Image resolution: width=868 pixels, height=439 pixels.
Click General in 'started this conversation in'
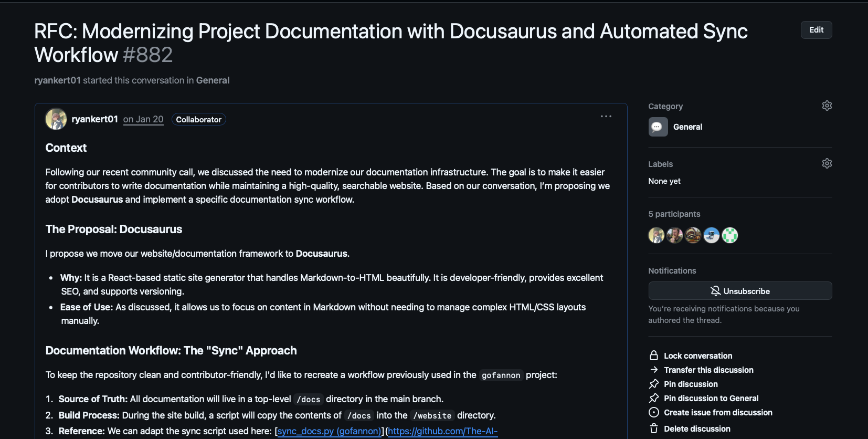pos(213,80)
